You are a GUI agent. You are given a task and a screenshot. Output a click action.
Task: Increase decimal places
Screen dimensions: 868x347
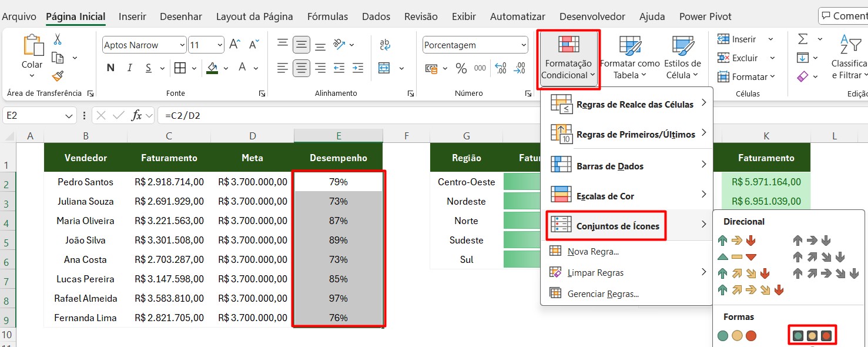[501, 68]
